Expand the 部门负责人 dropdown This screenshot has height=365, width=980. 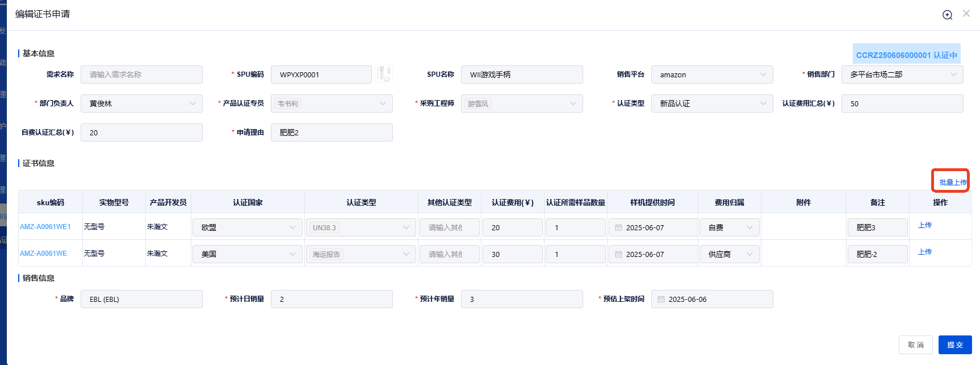tap(141, 103)
